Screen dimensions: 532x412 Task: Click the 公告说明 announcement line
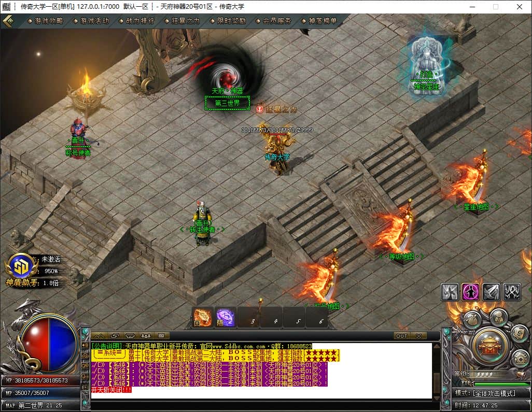[202, 346]
